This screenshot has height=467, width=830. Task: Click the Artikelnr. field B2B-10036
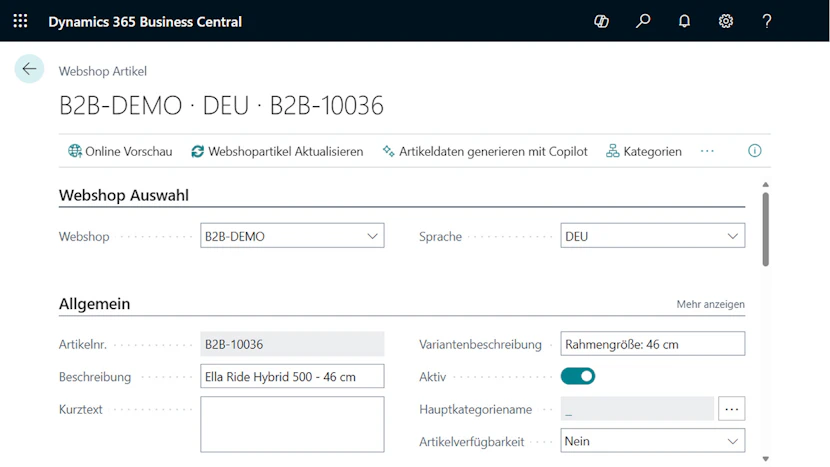pos(292,344)
